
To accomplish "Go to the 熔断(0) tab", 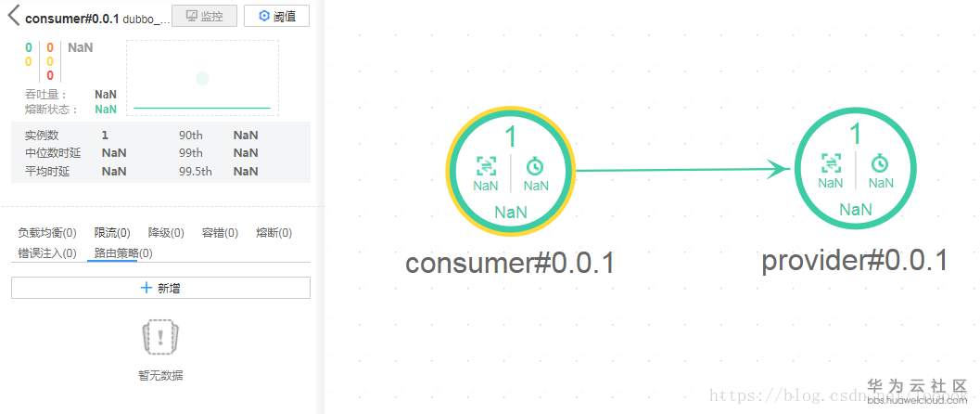I will (274, 233).
